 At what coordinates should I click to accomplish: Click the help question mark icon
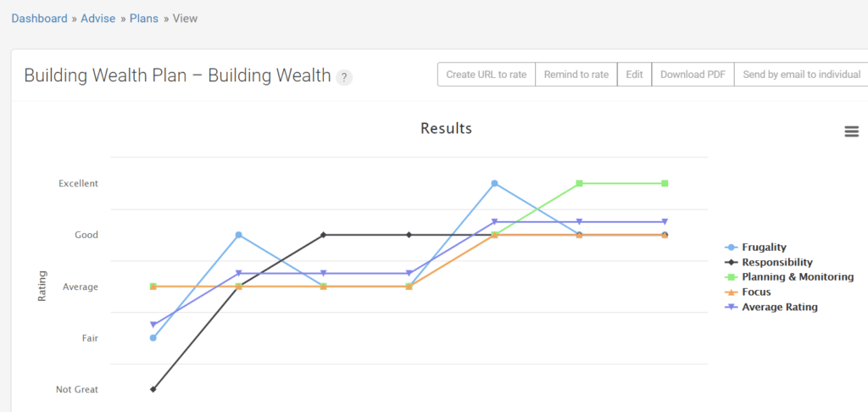pos(343,77)
